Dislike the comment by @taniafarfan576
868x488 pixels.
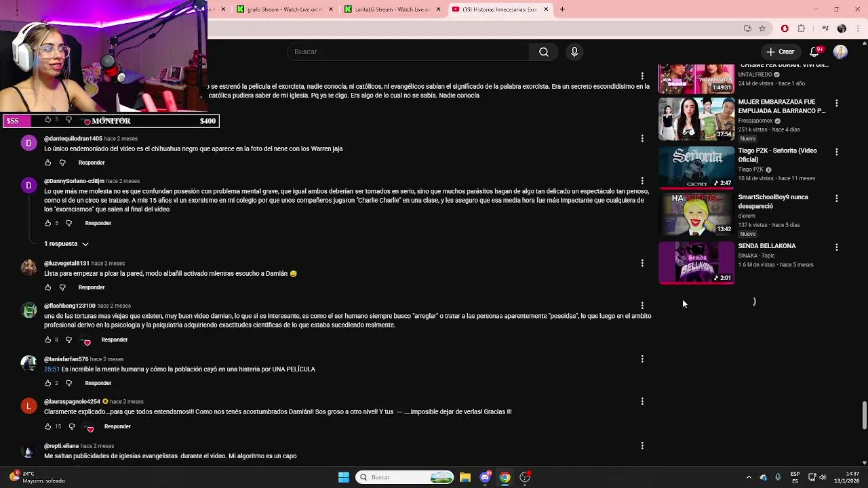68,383
